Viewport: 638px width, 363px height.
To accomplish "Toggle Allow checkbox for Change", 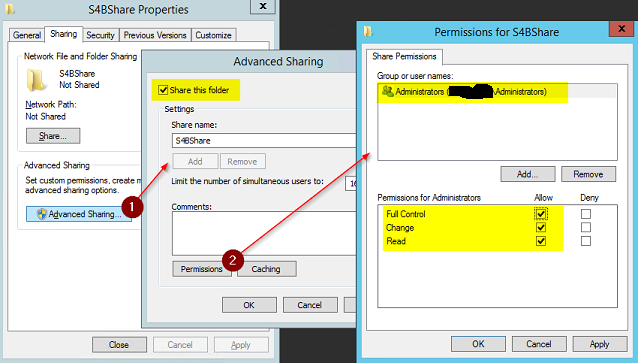I will click(541, 227).
